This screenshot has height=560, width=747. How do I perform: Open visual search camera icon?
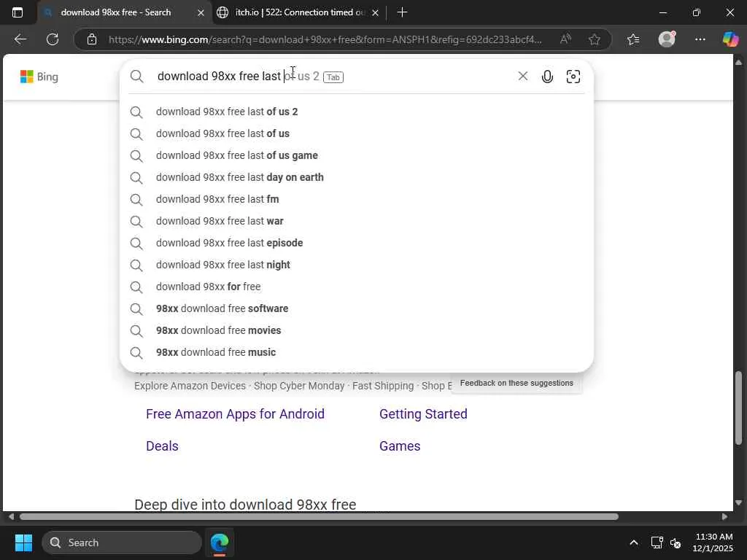[x=573, y=77]
